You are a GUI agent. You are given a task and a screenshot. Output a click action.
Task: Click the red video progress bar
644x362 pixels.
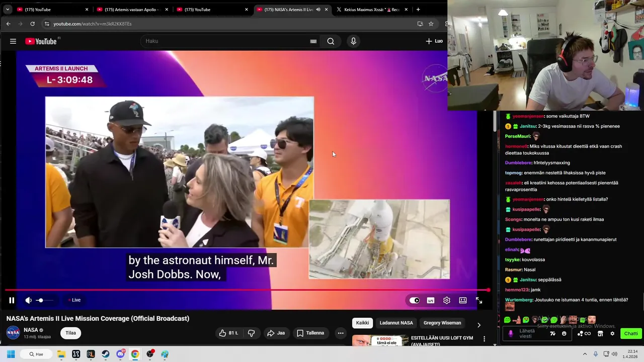click(247, 290)
